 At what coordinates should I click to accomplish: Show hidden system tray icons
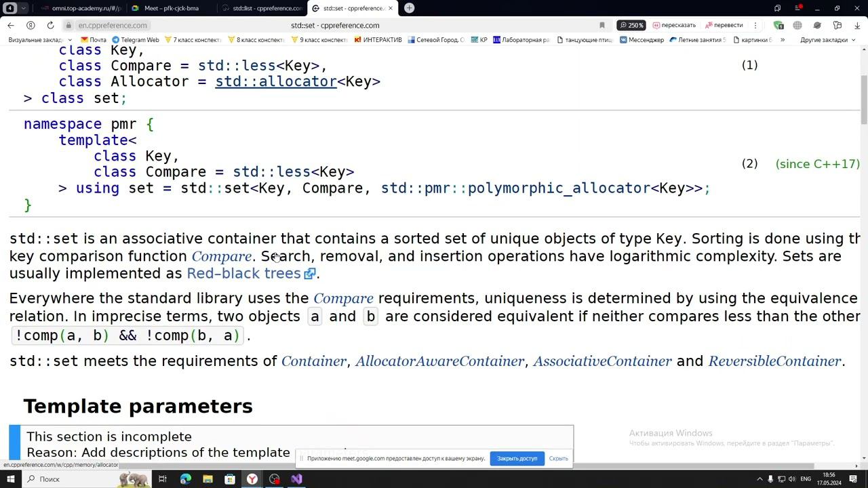click(759, 479)
